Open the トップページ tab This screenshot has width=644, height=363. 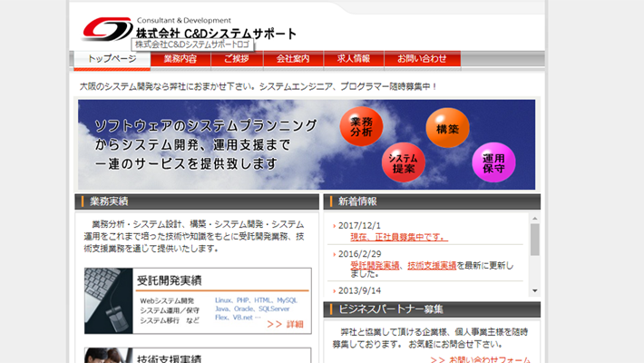point(112,60)
